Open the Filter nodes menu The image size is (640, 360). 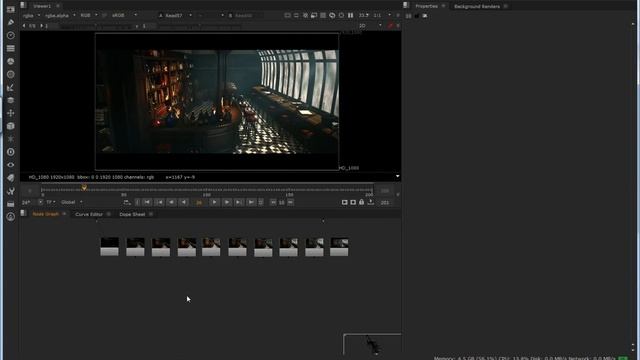click(11, 74)
